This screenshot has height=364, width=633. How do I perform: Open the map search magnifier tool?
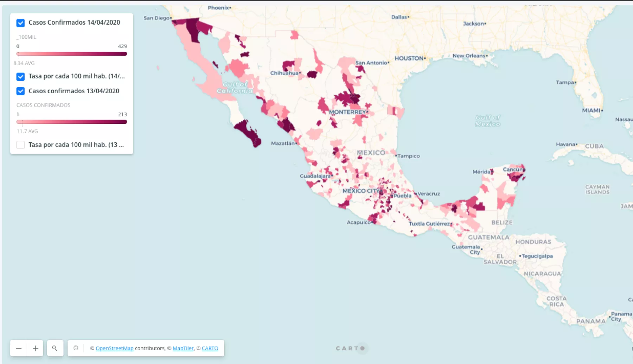pyautogui.click(x=55, y=348)
